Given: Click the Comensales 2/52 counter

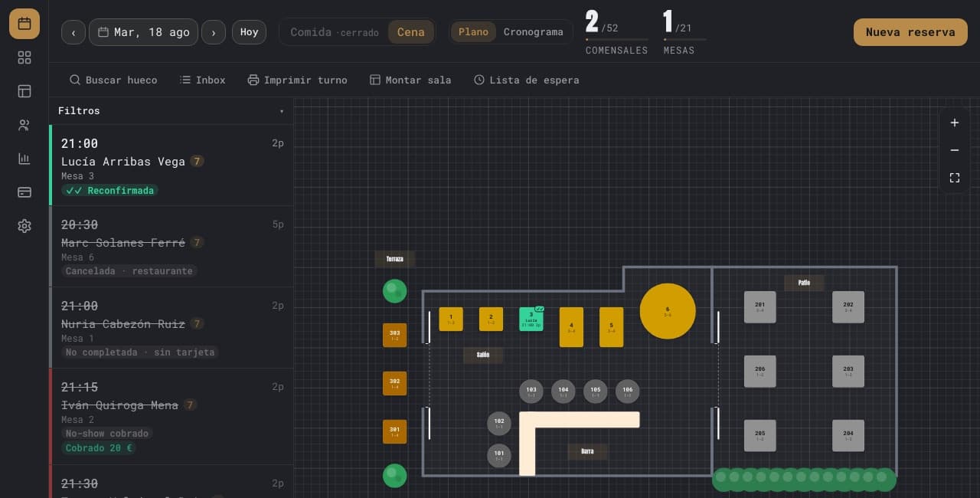Looking at the screenshot, I should click(616, 32).
